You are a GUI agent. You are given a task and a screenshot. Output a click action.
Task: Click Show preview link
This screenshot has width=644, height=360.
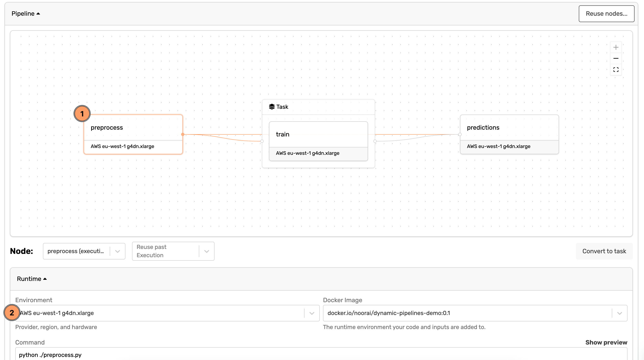click(x=606, y=342)
